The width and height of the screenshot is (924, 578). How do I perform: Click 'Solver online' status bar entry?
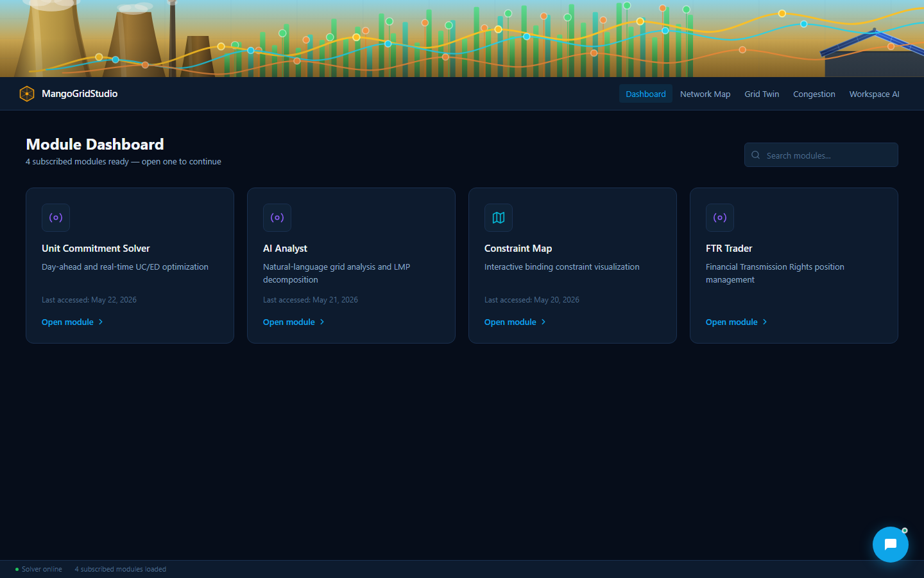click(38, 569)
